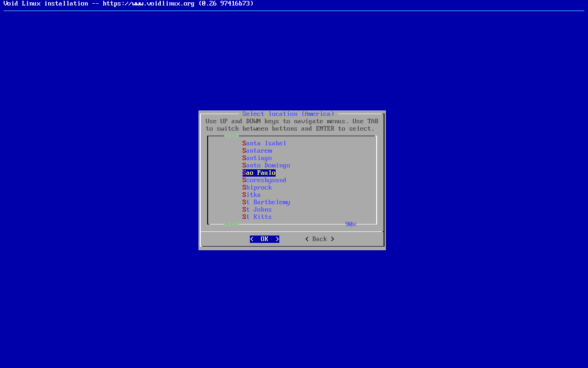588x368 pixels.
Task: Click the green scroll-up indicator above the list
Action: pyautogui.click(x=232, y=136)
